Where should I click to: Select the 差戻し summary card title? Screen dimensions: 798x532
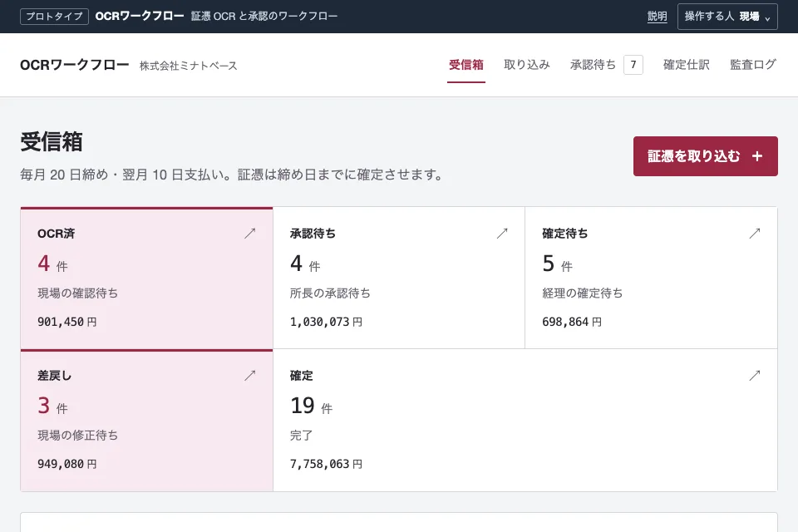(55, 376)
